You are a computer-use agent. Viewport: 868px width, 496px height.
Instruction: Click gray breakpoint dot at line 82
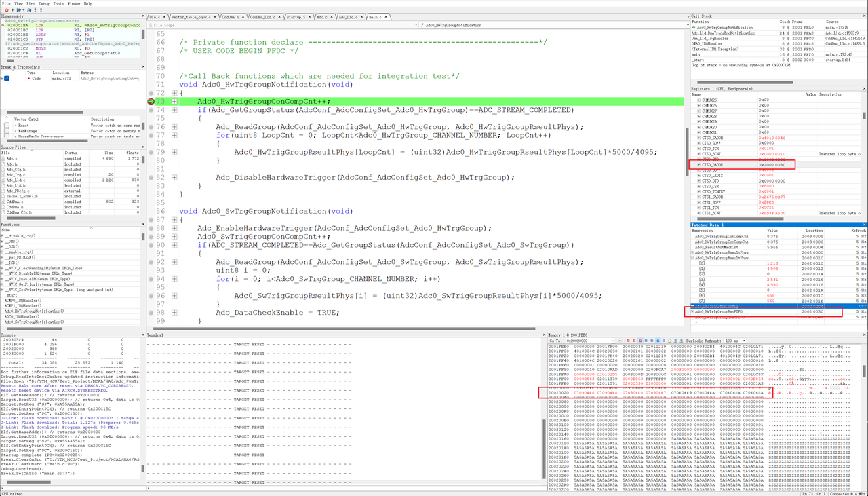pyautogui.click(x=151, y=177)
